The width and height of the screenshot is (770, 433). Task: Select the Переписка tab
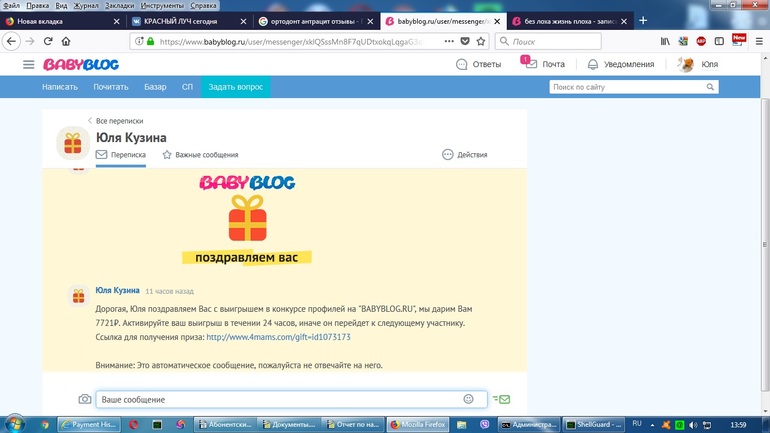tap(121, 155)
